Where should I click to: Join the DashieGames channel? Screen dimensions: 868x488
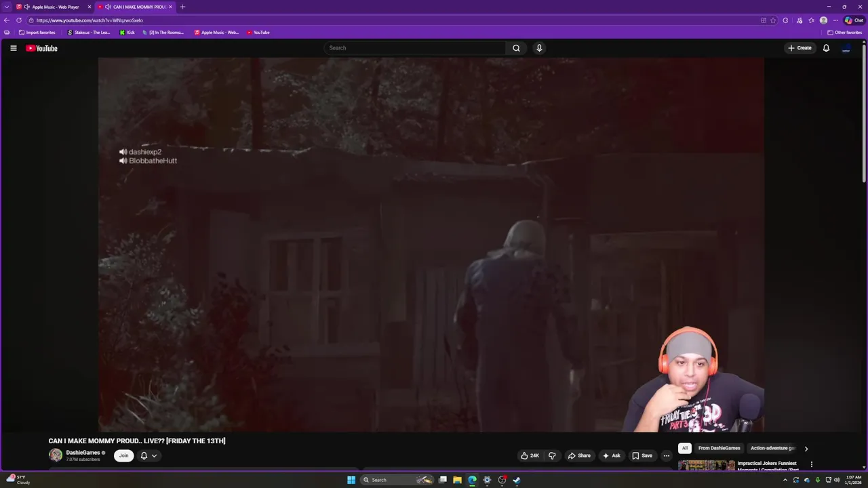(123, 455)
